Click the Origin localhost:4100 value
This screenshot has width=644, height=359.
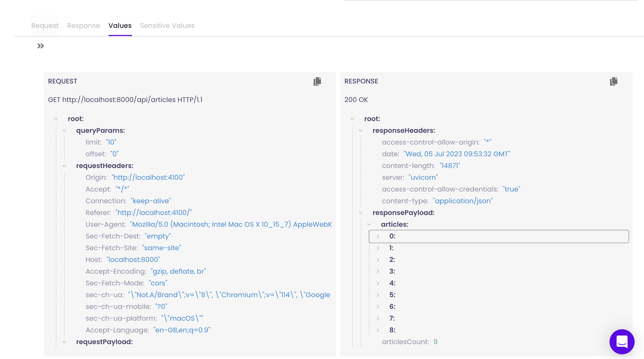[x=148, y=177]
